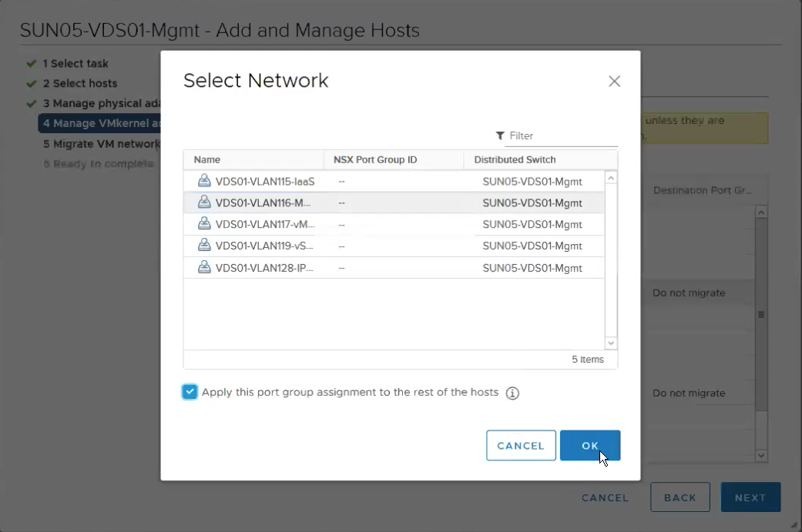Go to step 2 Select hosts in wizard
Image resolution: width=802 pixels, height=532 pixels.
tap(80, 83)
